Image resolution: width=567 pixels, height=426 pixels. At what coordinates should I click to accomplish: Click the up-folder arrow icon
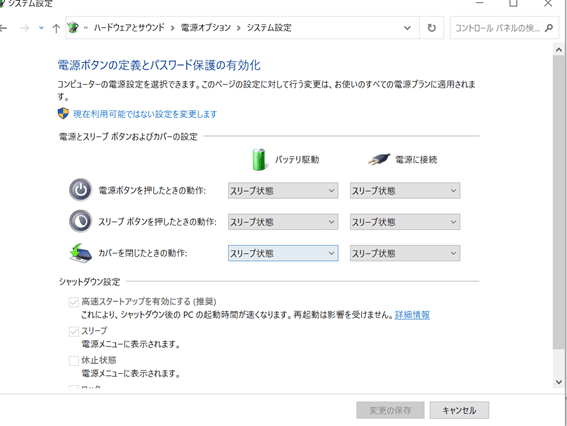point(56,28)
